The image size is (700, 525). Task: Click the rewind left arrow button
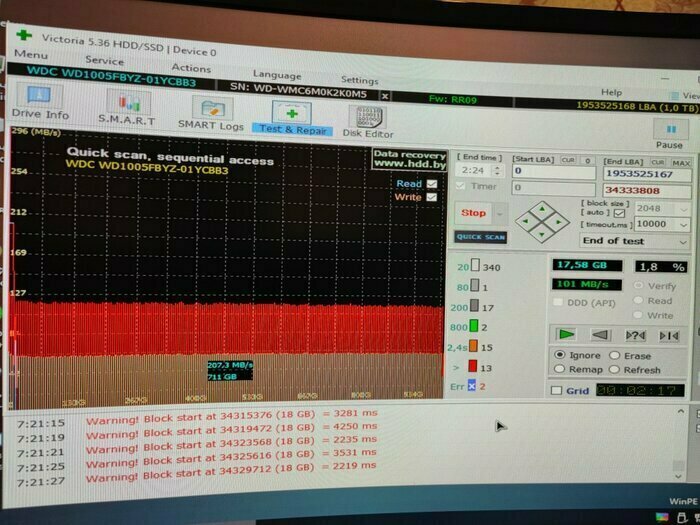pos(600,335)
